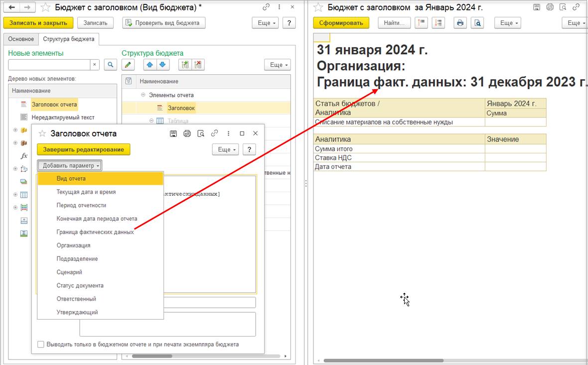Select Заголовок row in budget structure
The image size is (588, 365).
pos(206,108)
